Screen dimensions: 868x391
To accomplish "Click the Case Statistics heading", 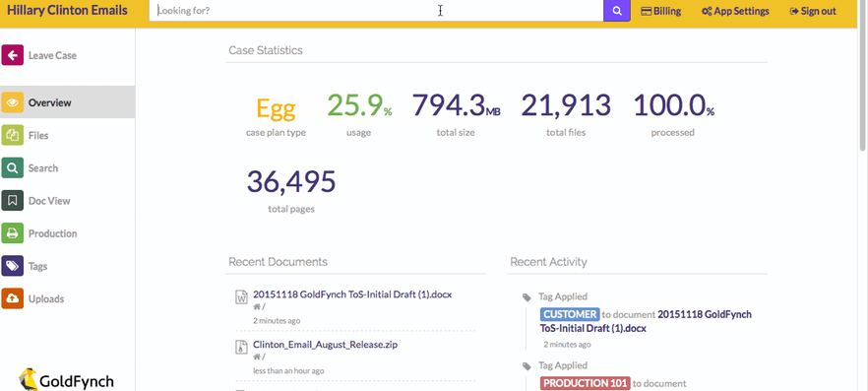I will click(266, 50).
